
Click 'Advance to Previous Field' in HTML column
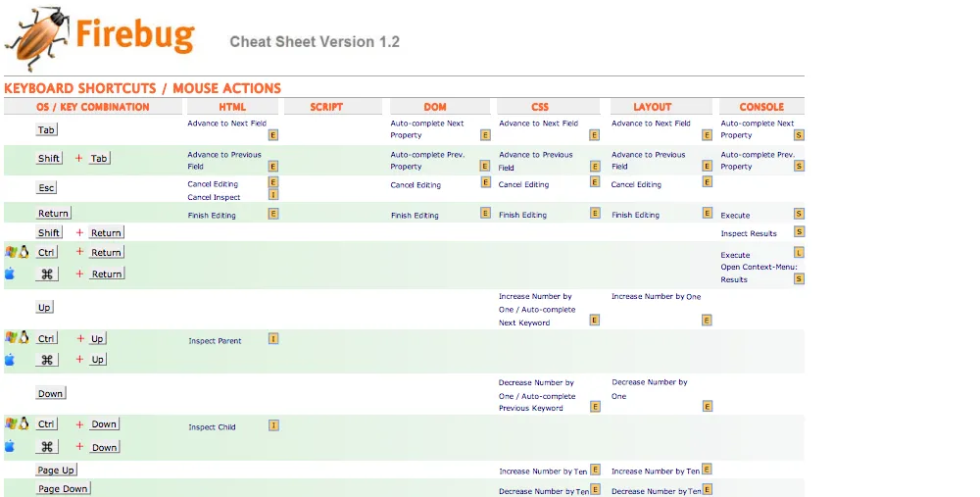pos(224,160)
